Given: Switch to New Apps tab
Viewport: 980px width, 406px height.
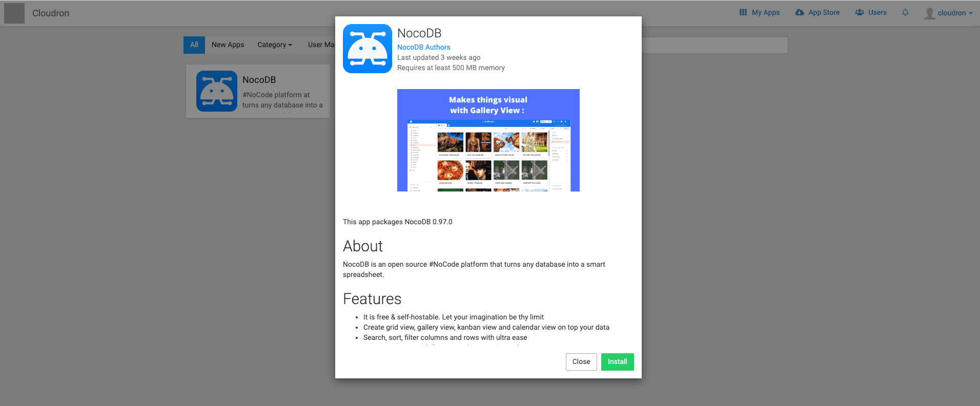Looking at the screenshot, I should [228, 45].
